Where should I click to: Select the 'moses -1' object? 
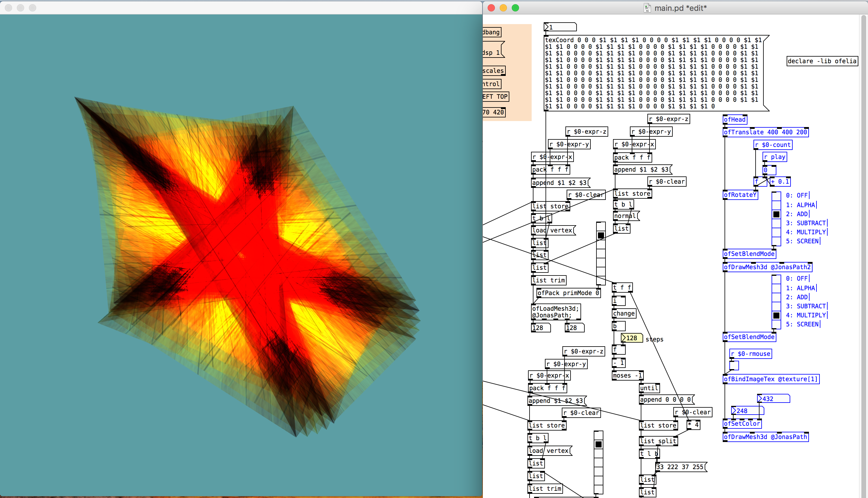pos(628,375)
